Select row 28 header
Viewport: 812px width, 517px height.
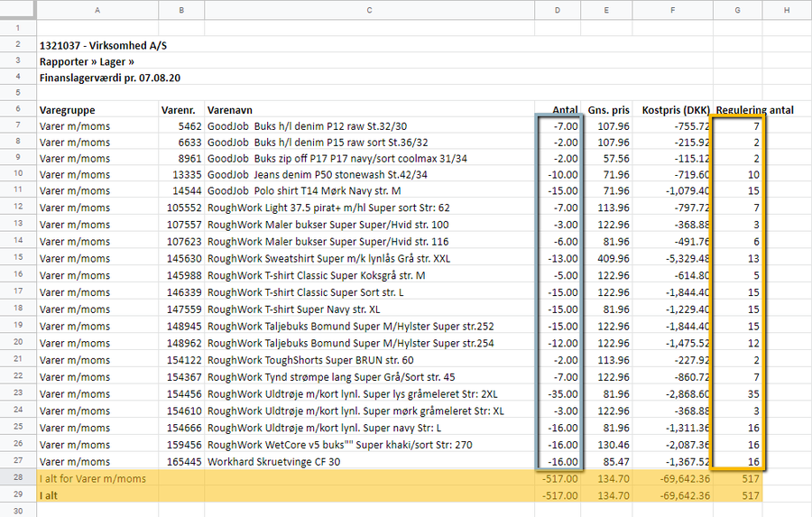pos(18,477)
